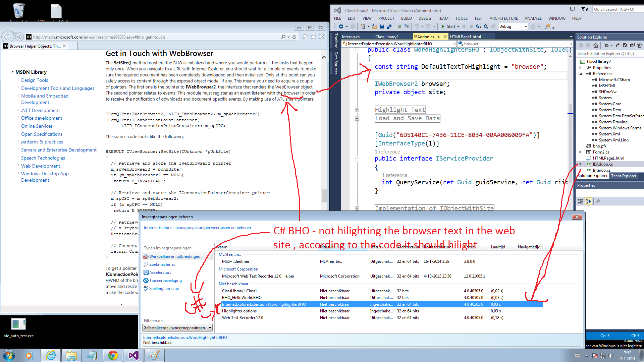Viewport: 644px width, 362px height.
Task: Click the Save All toolbar icon
Action: [389, 26]
